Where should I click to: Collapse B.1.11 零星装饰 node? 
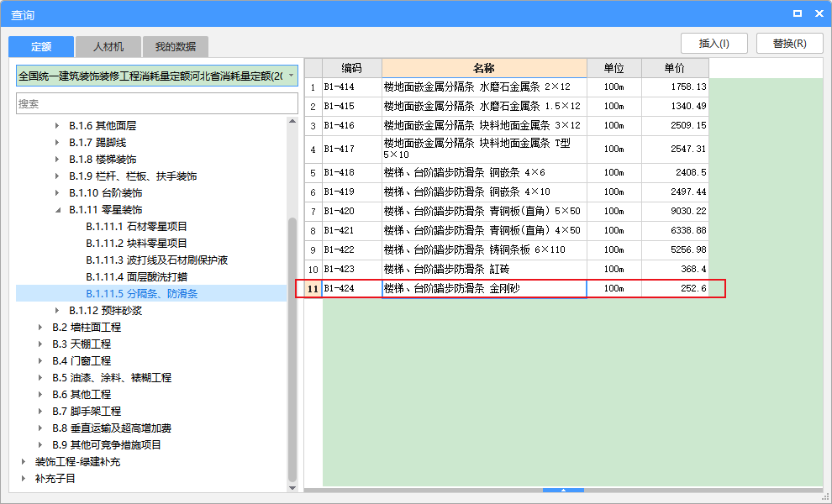(57, 210)
